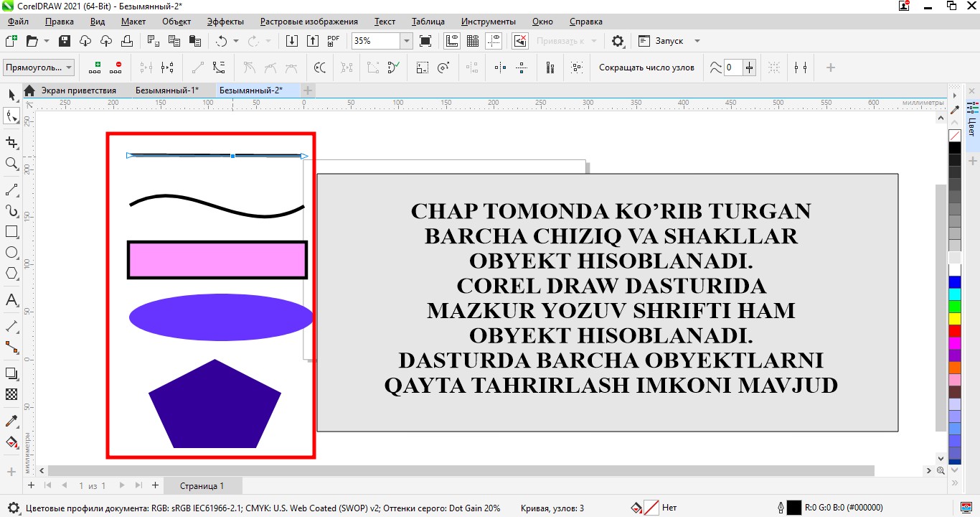Click the Rotate or skew nodes icon
This screenshot has height=517, width=980.
[x=443, y=67]
